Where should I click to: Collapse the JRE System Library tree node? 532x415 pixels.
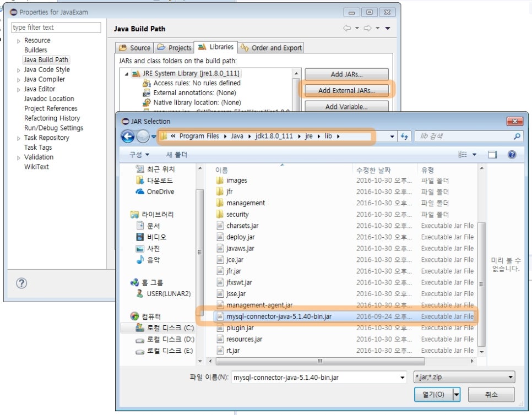127,74
